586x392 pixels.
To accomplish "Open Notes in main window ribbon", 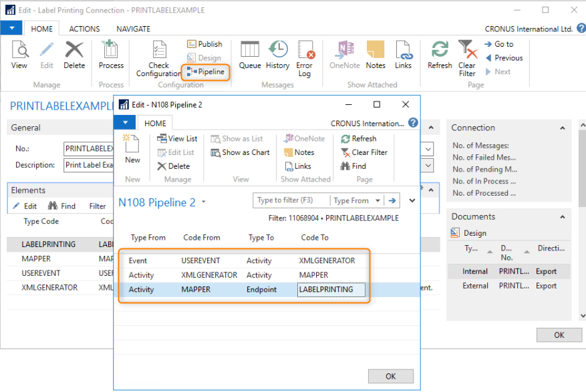I will (x=376, y=55).
